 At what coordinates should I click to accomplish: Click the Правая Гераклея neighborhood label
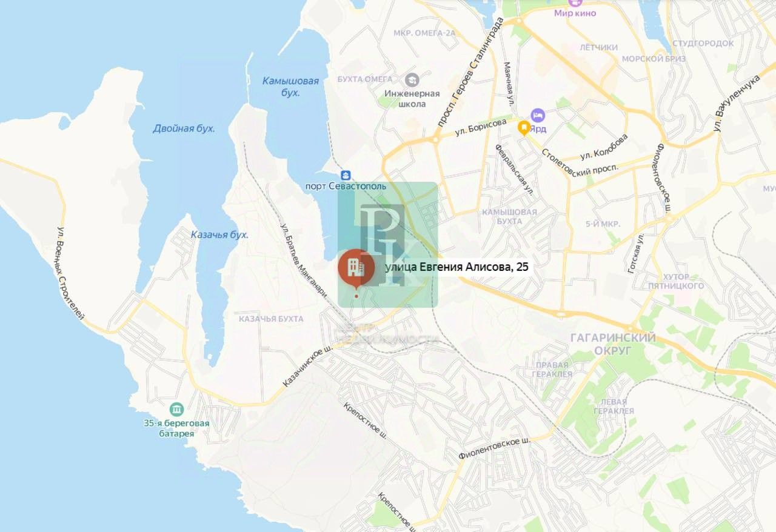pos(552,369)
